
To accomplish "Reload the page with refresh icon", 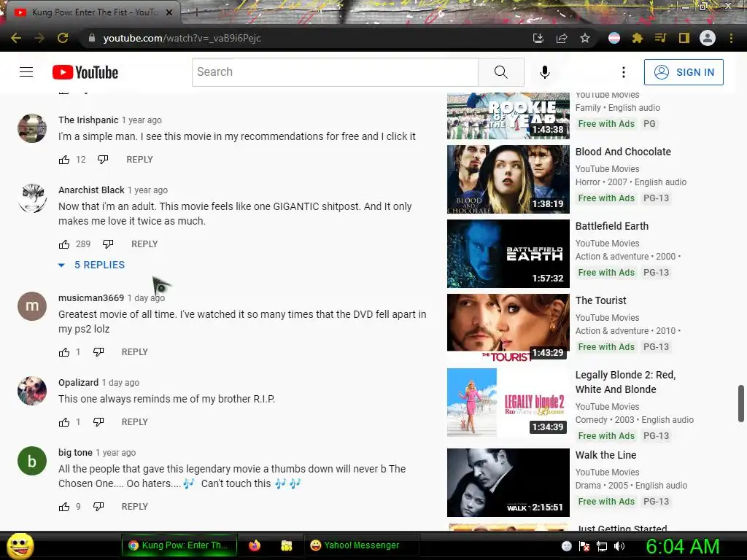I will click(63, 38).
